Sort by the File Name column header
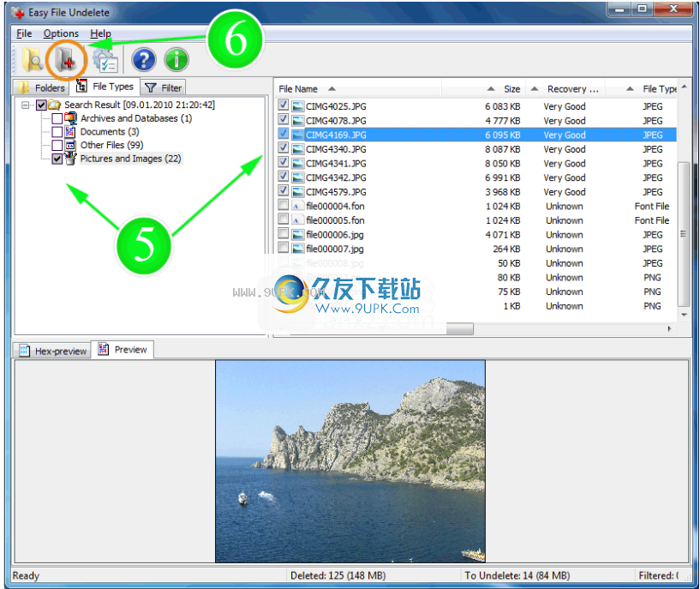Image resolution: width=700 pixels, height=589 pixels. [358, 89]
